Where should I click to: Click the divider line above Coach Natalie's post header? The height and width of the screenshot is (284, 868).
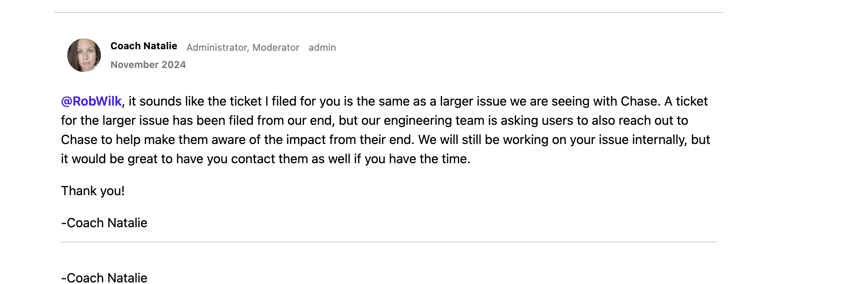[x=388, y=12]
